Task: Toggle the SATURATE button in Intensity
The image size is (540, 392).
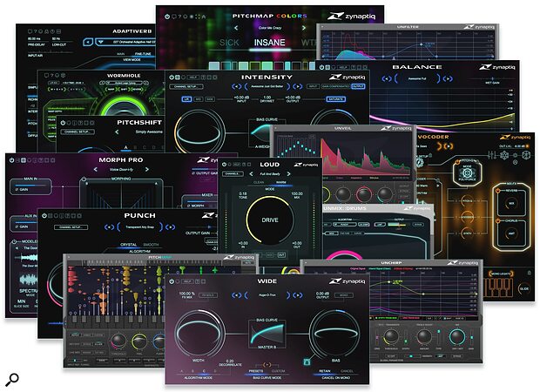Action: point(336,99)
